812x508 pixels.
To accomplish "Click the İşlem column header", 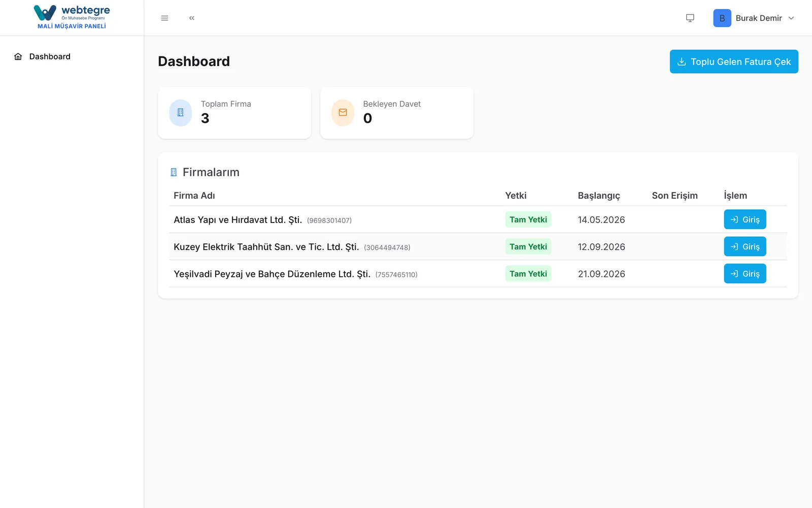I will (735, 196).
